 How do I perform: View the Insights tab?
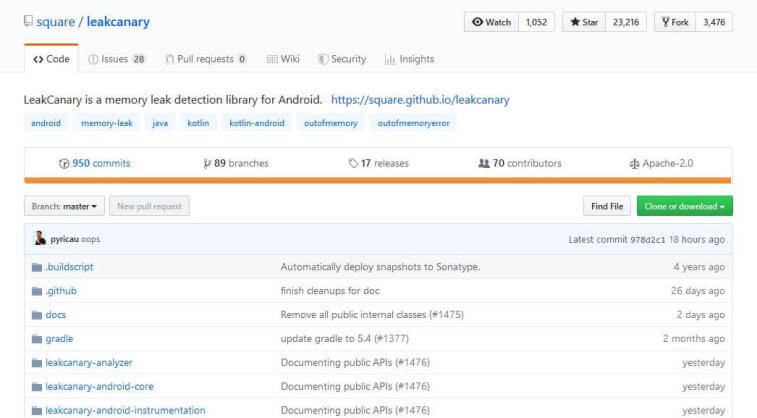[409, 59]
